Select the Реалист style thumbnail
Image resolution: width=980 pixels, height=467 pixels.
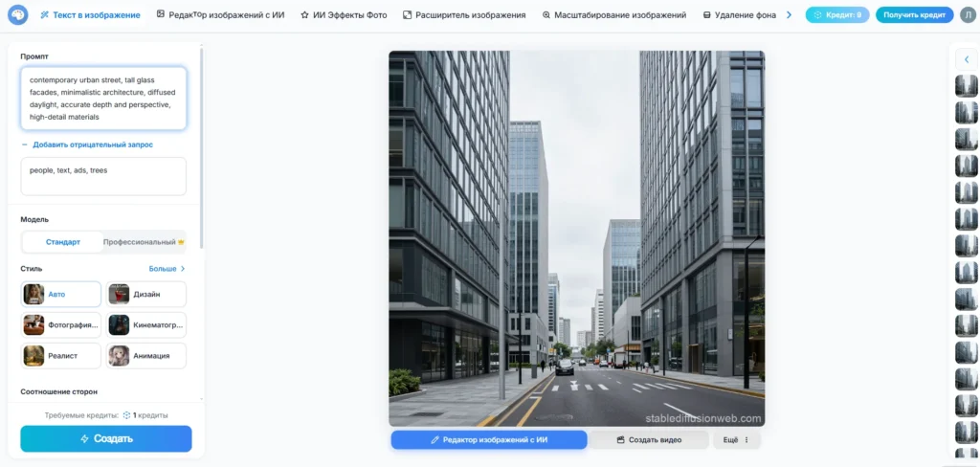(33, 356)
